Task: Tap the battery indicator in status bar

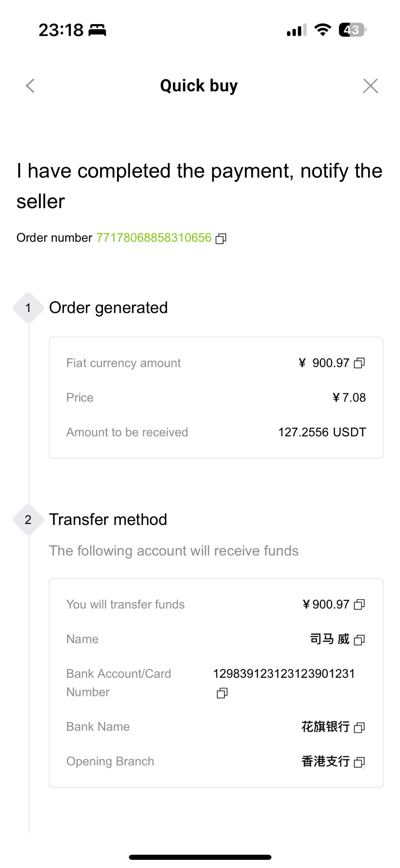Action: tap(353, 30)
